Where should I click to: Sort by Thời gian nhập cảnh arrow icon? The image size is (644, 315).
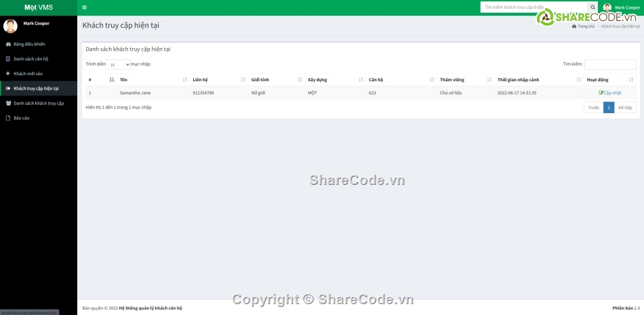pos(579,80)
